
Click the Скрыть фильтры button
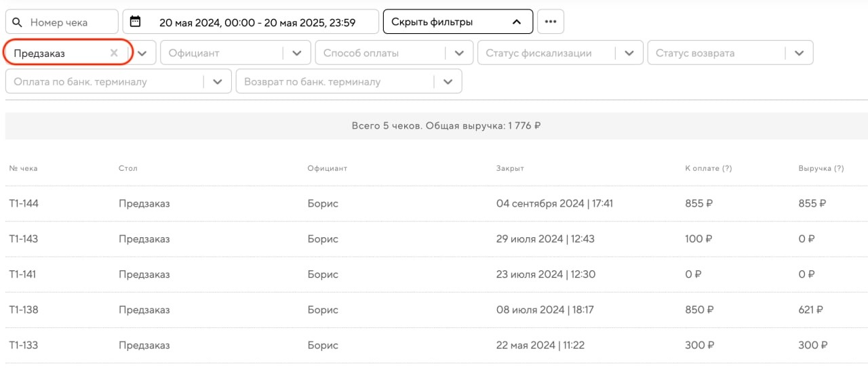[458, 22]
